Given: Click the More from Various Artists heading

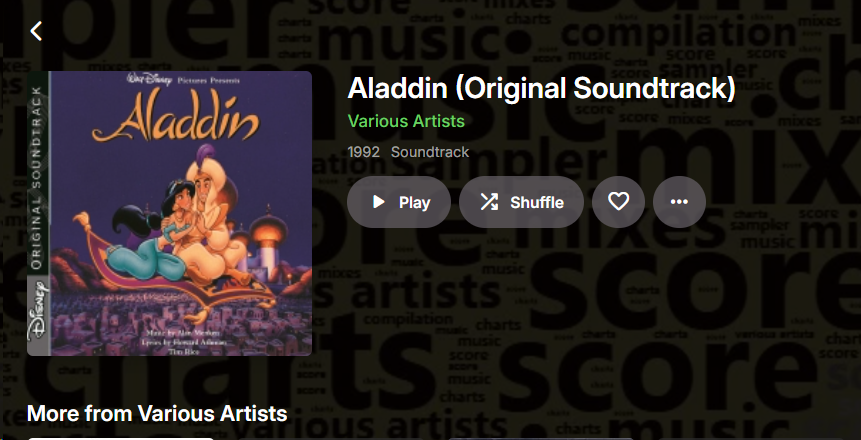Looking at the screenshot, I should point(157,413).
